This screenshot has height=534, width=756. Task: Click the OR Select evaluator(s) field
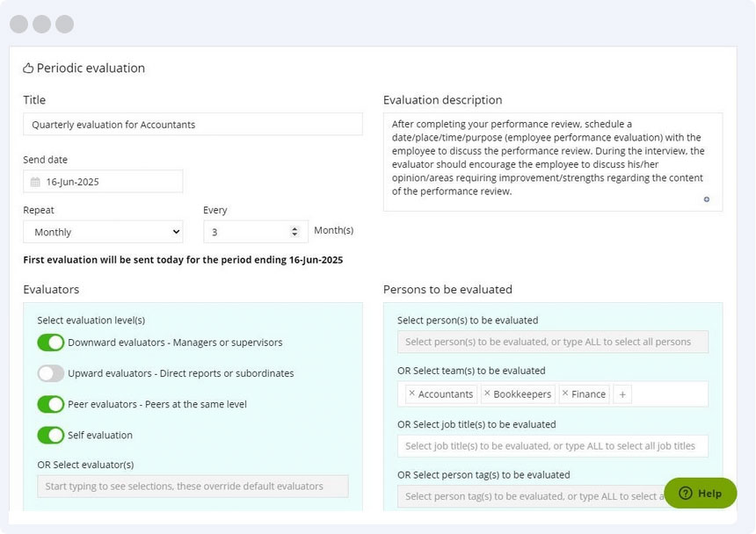(x=193, y=486)
